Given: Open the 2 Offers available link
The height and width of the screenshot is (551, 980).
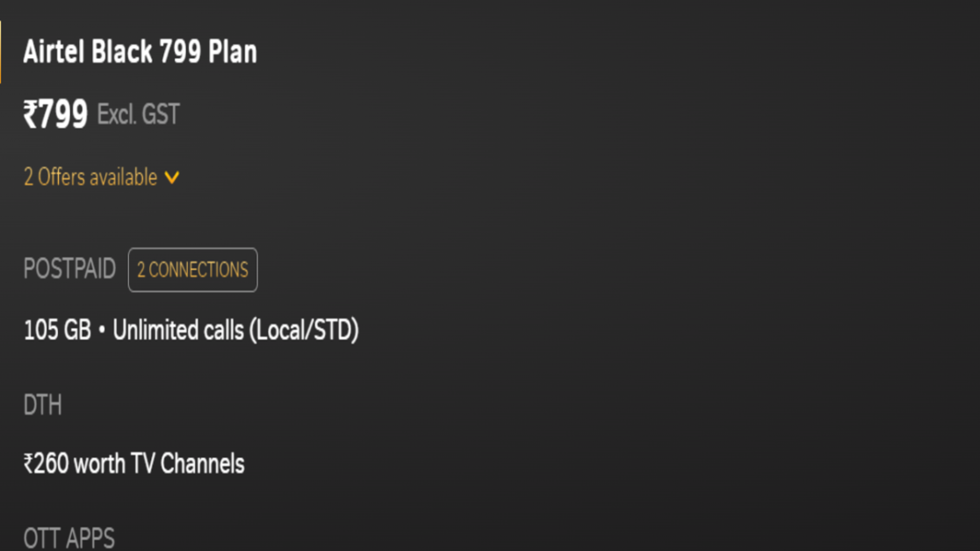Looking at the screenshot, I should click(x=90, y=177).
